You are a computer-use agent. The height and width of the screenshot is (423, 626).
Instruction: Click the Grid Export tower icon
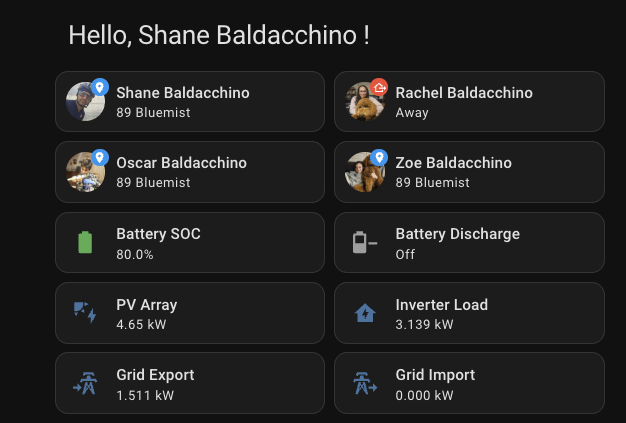85,383
